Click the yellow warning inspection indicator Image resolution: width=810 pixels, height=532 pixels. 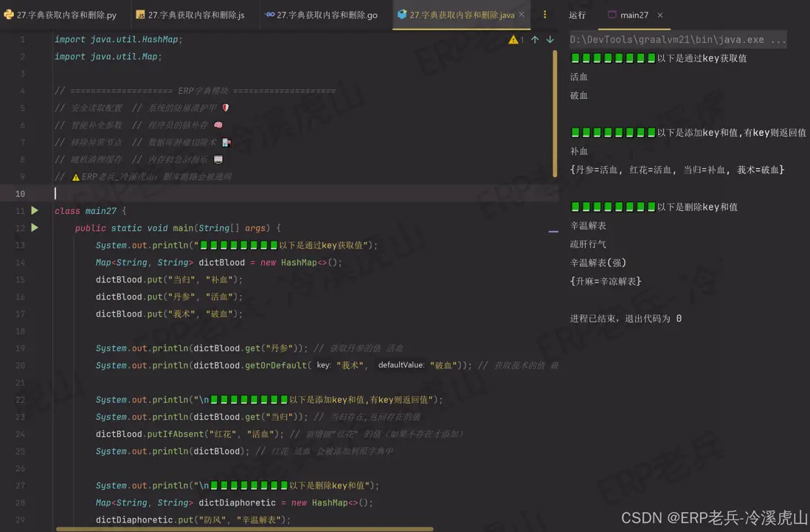(x=514, y=41)
